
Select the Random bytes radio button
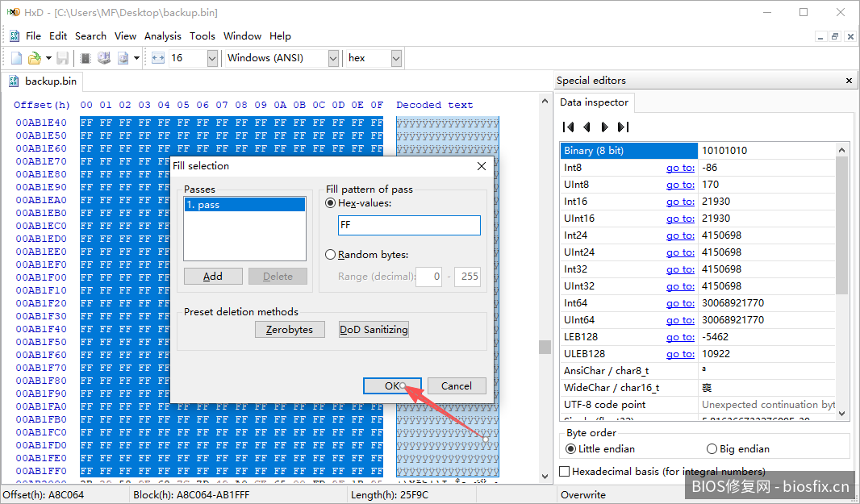(x=331, y=255)
